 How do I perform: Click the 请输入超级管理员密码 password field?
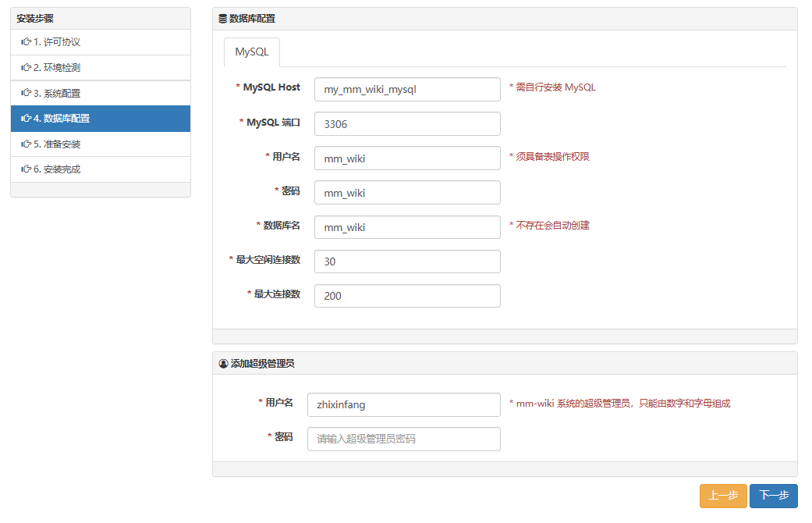(403, 439)
